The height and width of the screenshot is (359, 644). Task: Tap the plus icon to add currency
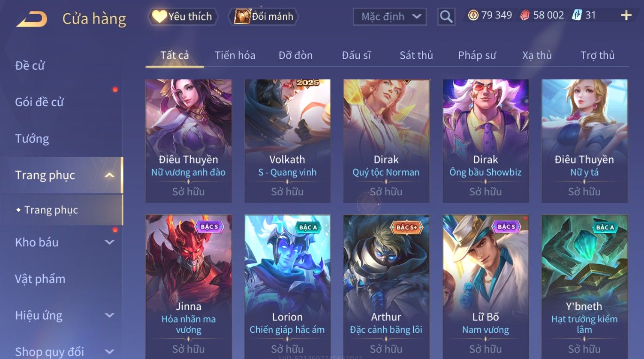pyautogui.click(x=626, y=15)
